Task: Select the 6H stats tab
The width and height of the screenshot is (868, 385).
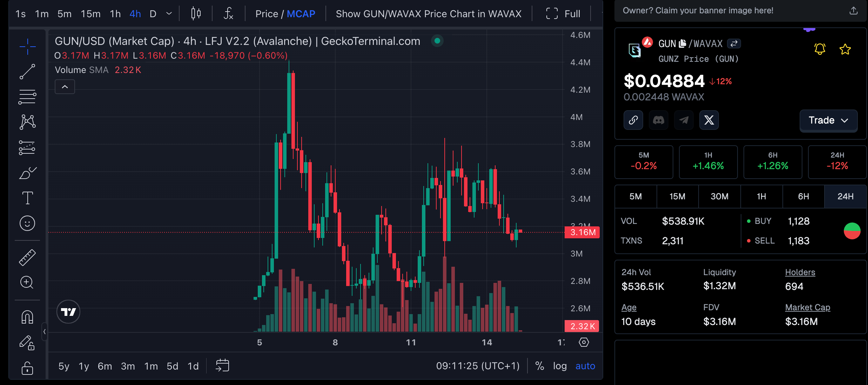Action: click(803, 197)
